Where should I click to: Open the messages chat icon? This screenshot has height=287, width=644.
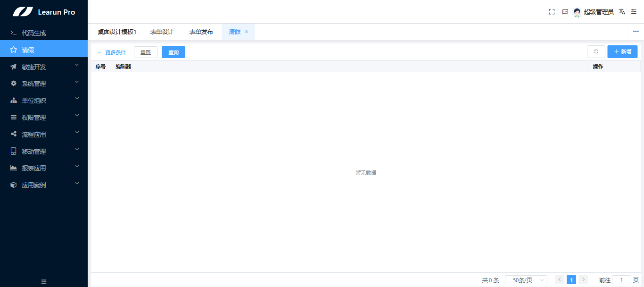(x=565, y=12)
